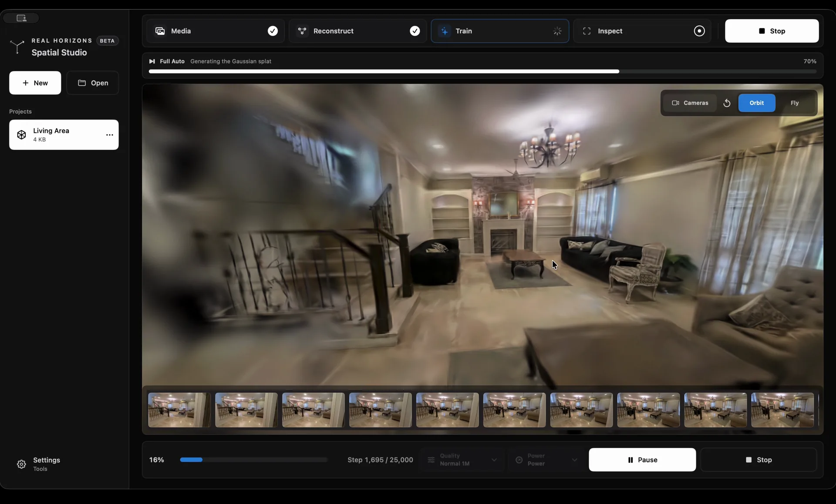The image size is (836, 504).
Task: Open the Living Area three-dots menu
Action: [110, 135]
